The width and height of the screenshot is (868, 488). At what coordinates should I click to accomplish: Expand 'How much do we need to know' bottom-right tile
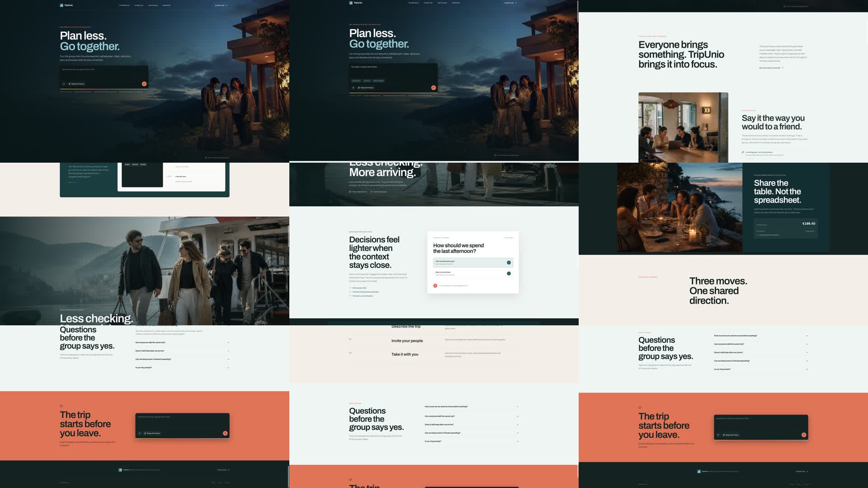pyautogui.click(x=761, y=336)
